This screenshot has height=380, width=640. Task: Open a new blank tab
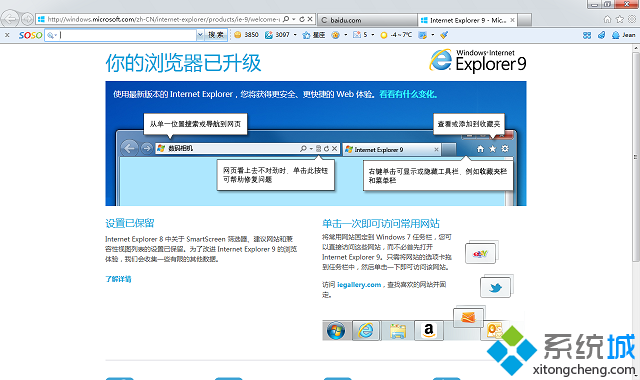click(524, 20)
